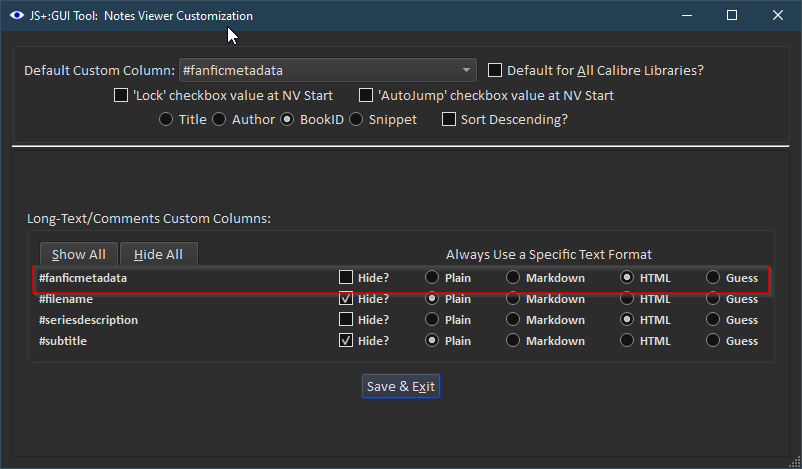The height and width of the screenshot is (469, 802).
Task: Set #fanficmetadata format to Markdown
Action: pos(513,277)
